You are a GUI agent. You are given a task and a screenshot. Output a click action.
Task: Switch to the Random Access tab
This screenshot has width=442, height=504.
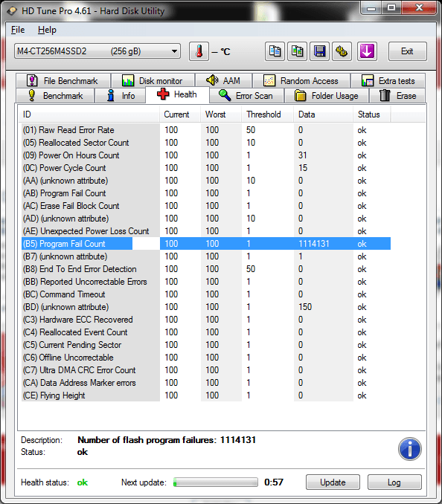coord(301,80)
